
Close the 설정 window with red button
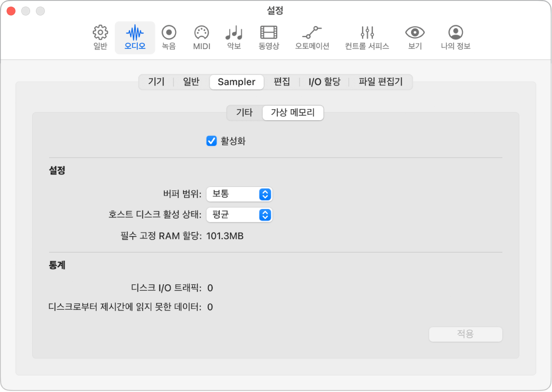[11, 11]
